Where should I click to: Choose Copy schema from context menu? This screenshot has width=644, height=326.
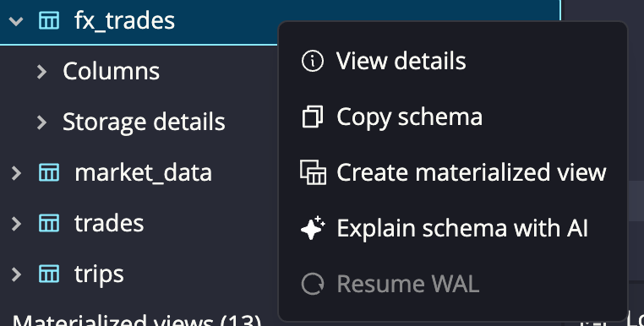click(453, 117)
